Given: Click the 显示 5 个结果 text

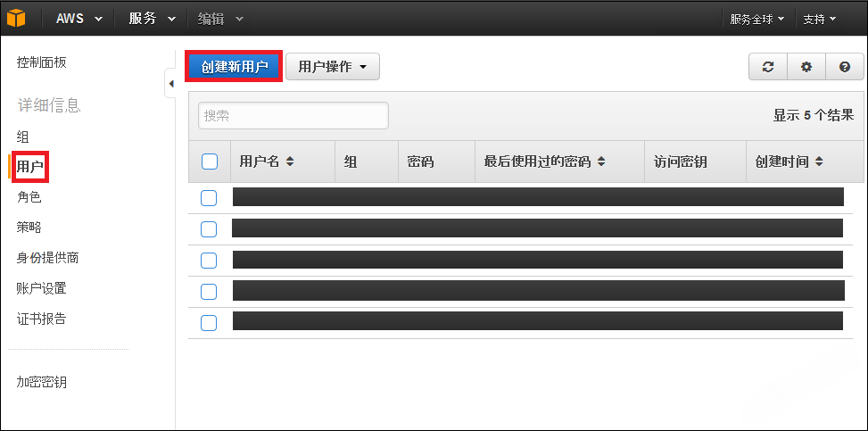Looking at the screenshot, I should [814, 115].
